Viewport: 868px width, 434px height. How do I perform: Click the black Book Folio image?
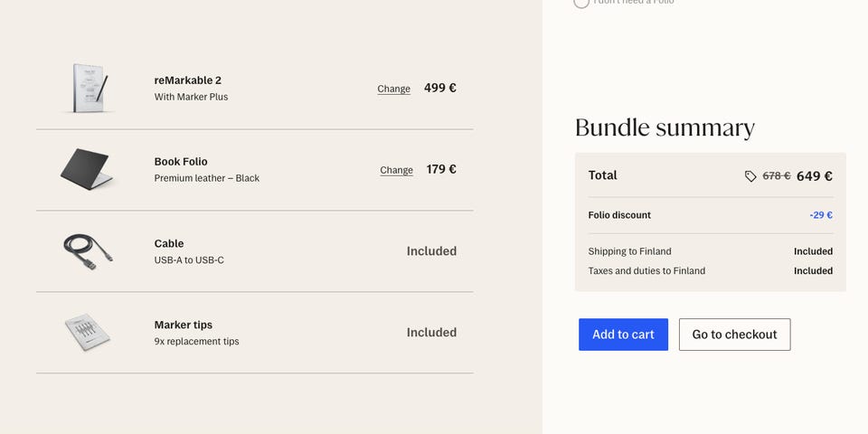pyautogui.click(x=87, y=168)
